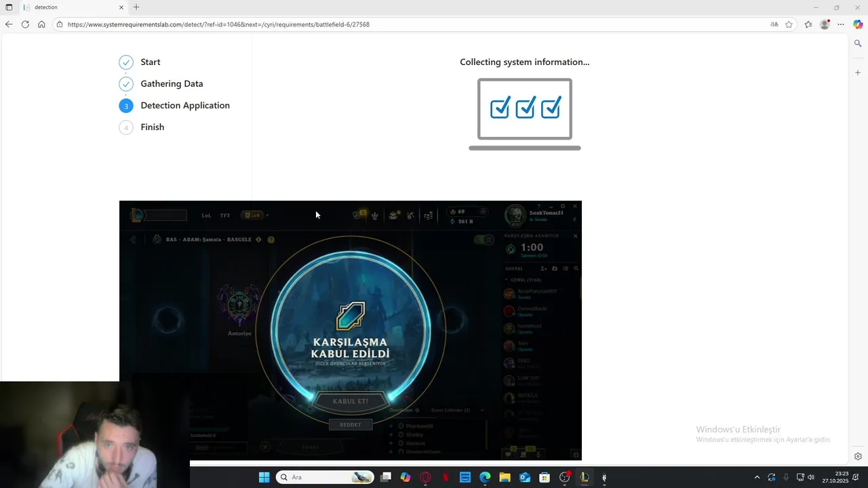868x488 pixels.
Task: Close the detection browser tab
Action: pyautogui.click(x=121, y=7)
